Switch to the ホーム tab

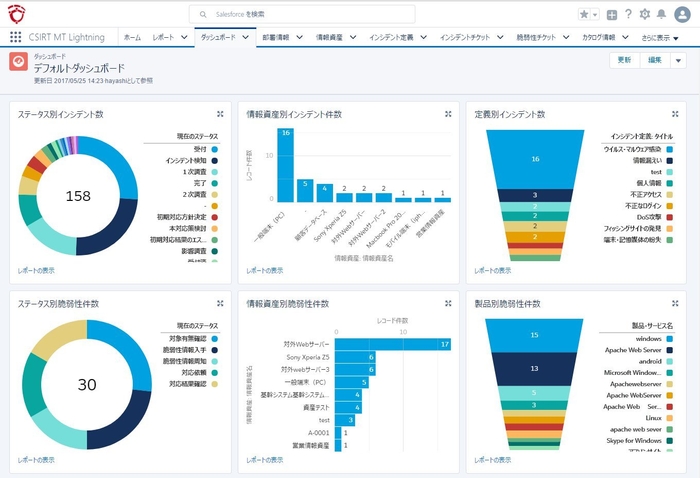tap(132, 37)
